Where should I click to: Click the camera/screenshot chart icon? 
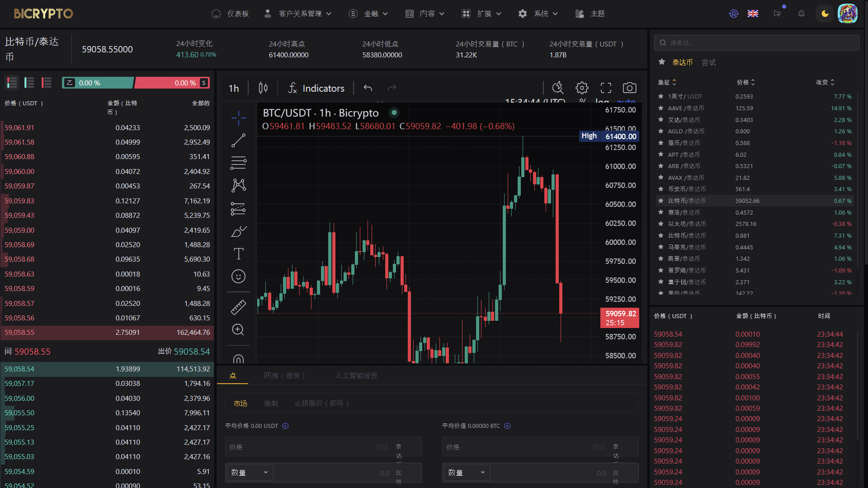(630, 88)
